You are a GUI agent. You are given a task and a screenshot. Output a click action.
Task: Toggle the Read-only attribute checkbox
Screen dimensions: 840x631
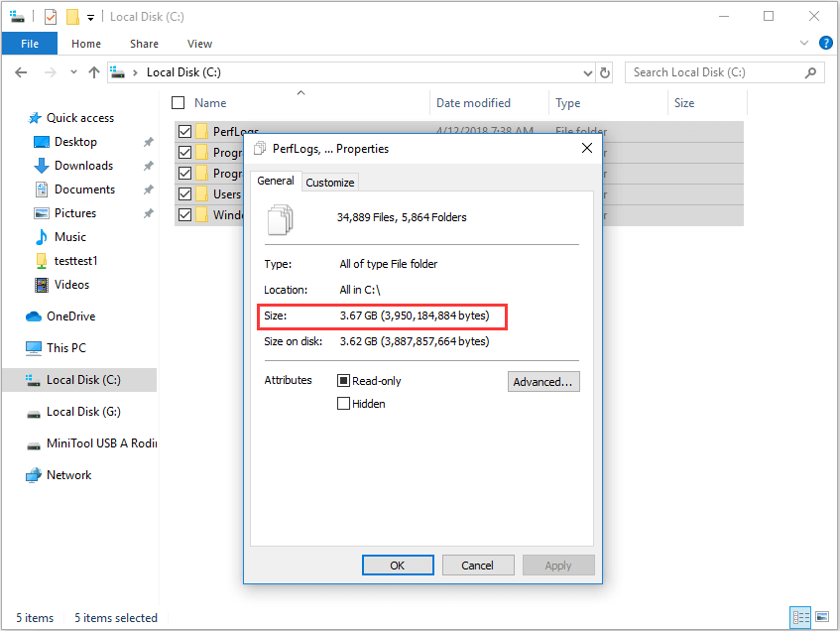(343, 381)
